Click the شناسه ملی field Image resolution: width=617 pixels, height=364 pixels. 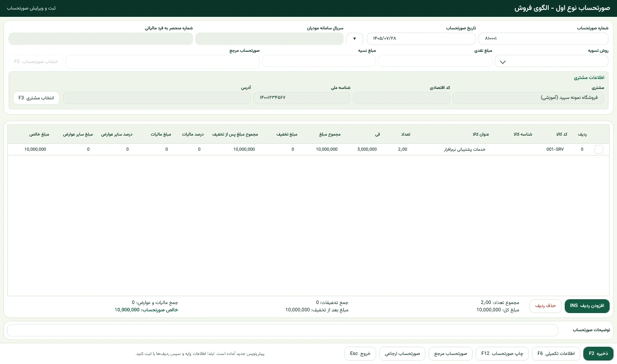coord(302,98)
